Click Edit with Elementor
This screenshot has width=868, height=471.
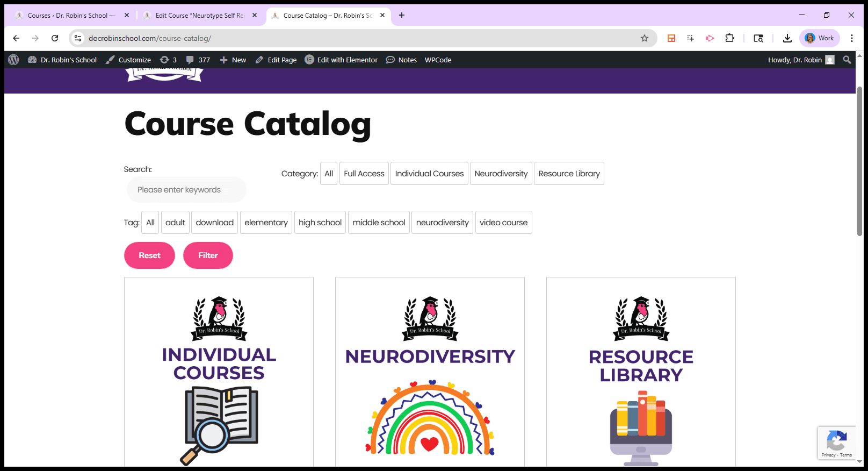click(341, 60)
